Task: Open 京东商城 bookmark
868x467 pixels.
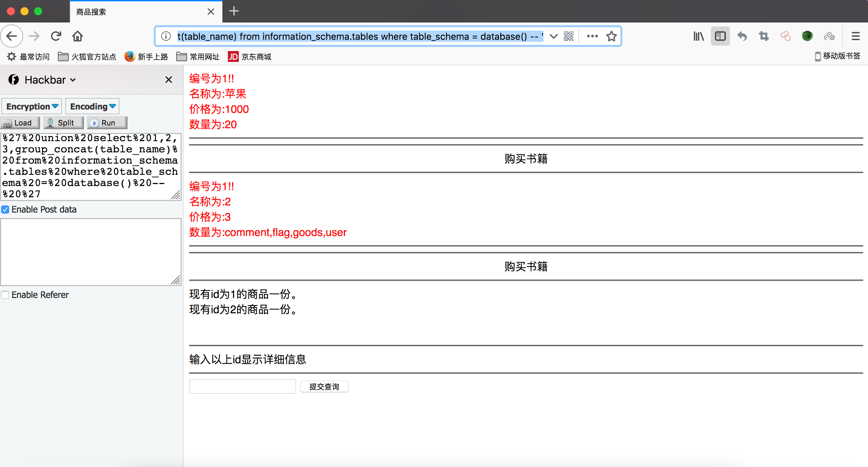Action: tap(250, 56)
